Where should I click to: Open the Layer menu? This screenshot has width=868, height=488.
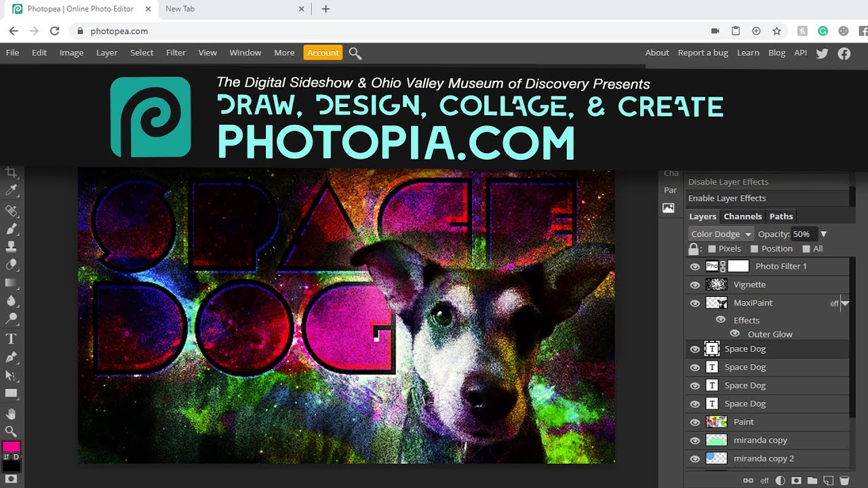coord(106,53)
